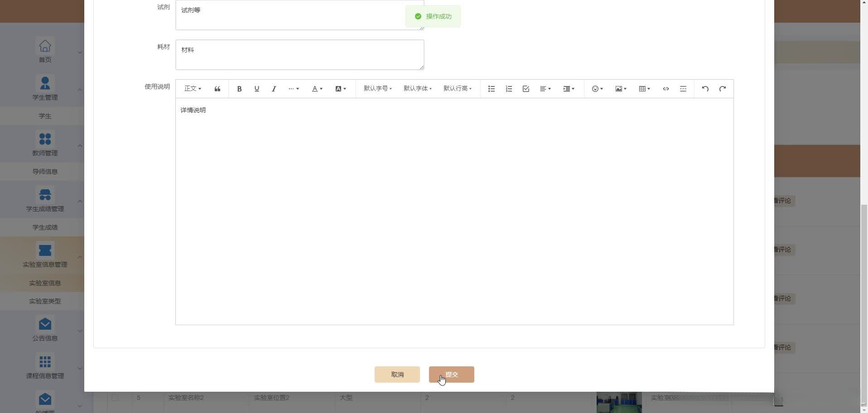Redo the last editor action
Screen dimensions: 868x413
pyautogui.click(x=723, y=89)
